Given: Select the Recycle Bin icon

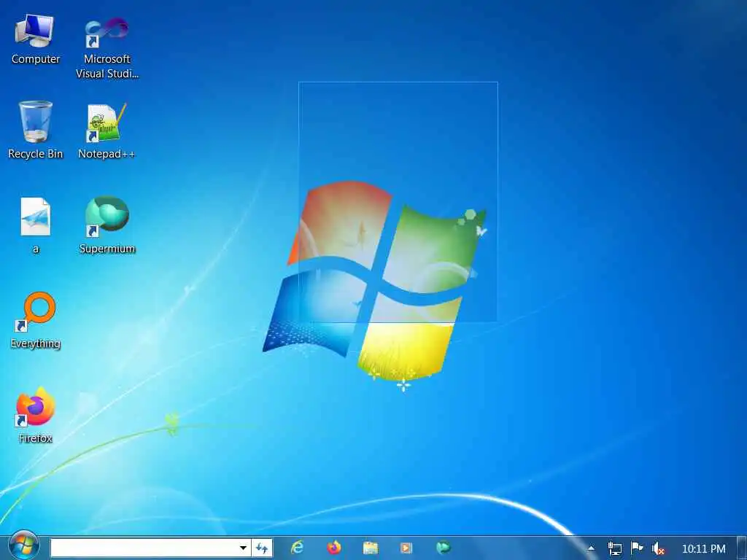Looking at the screenshot, I should [35, 130].
